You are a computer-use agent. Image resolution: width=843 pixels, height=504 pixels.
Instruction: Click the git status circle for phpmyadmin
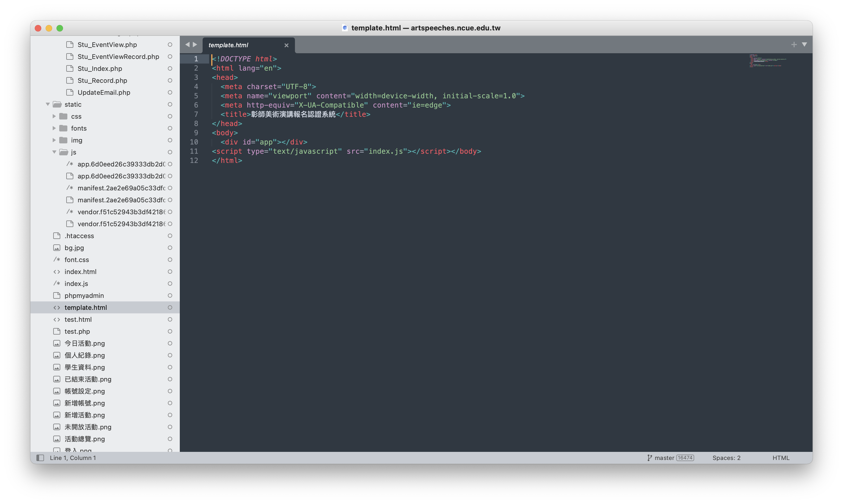[170, 295]
